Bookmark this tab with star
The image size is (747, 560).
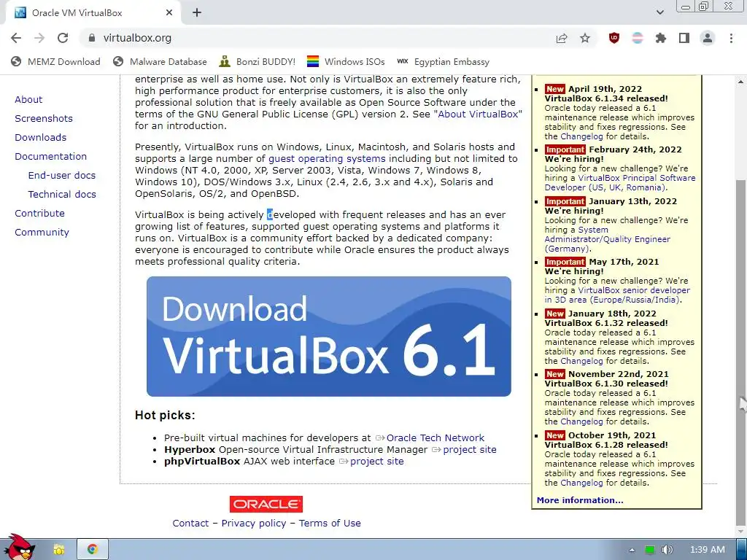(x=585, y=38)
